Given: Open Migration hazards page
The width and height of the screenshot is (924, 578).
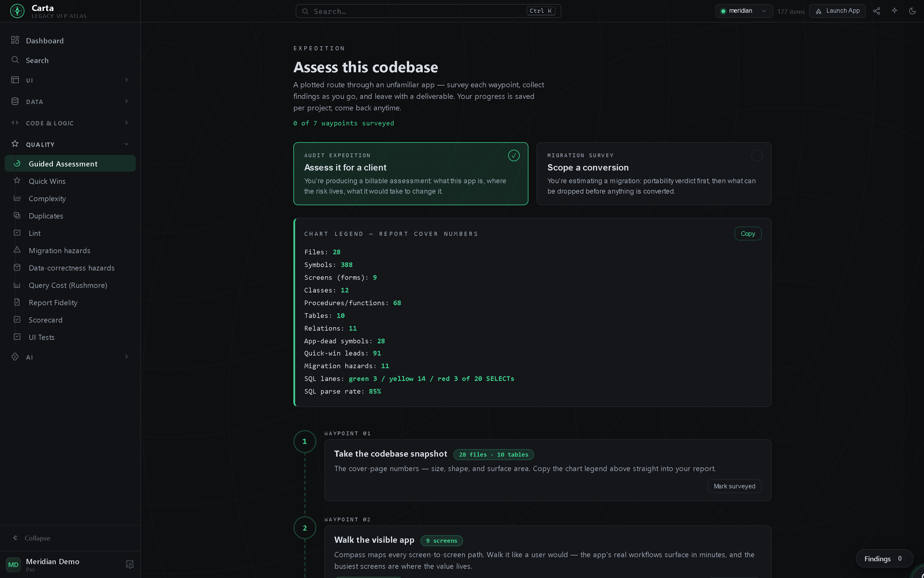Looking at the screenshot, I should [70, 250].
